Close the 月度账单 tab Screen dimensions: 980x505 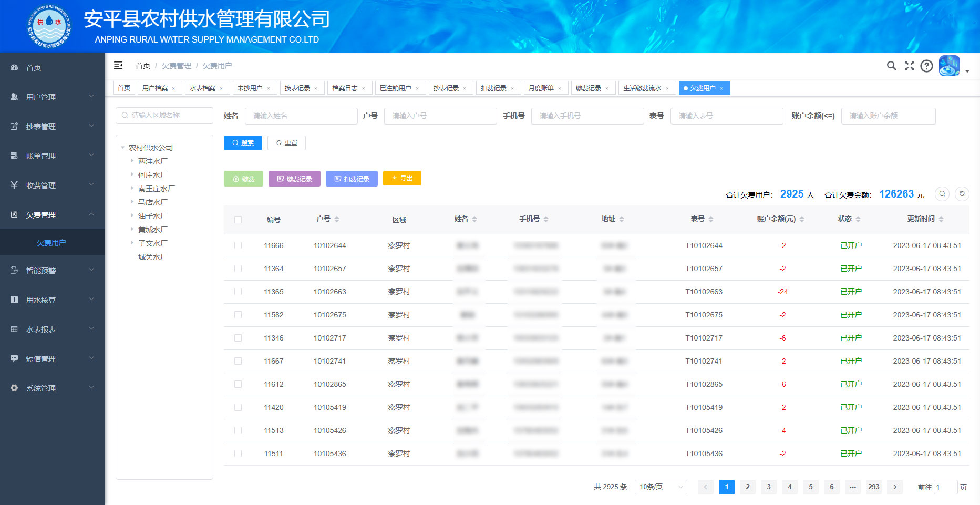pyautogui.click(x=560, y=88)
